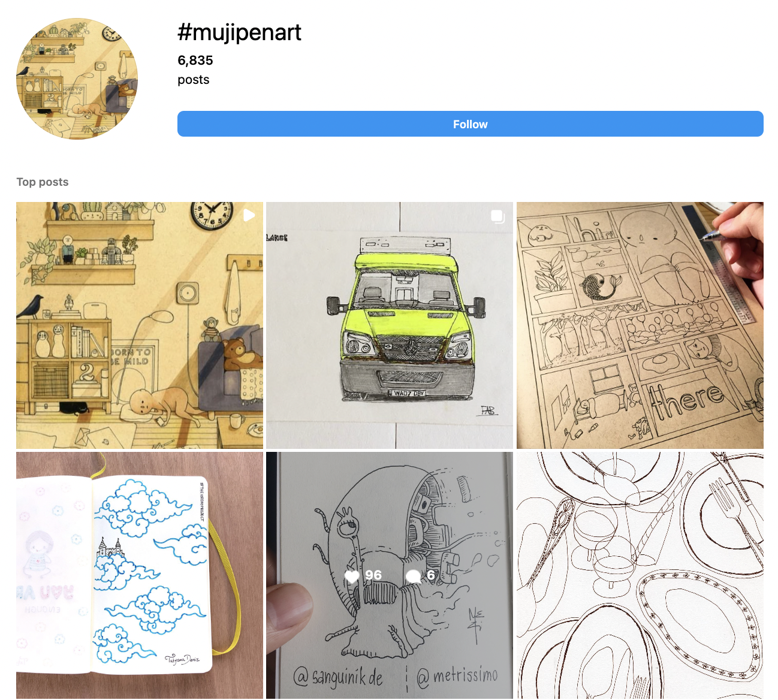Open the #mujipenart round profile picture
This screenshot has width=778, height=700.
coord(77,79)
